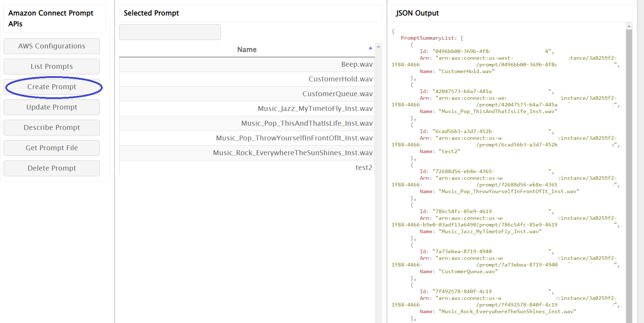Click the prompt table scroll-up arrow
Image resolution: width=644 pixels, height=323 pixels.
[378, 46]
